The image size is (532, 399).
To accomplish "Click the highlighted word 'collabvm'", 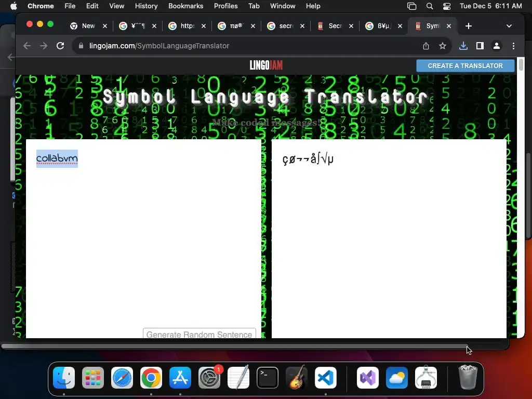I will pyautogui.click(x=57, y=158).
